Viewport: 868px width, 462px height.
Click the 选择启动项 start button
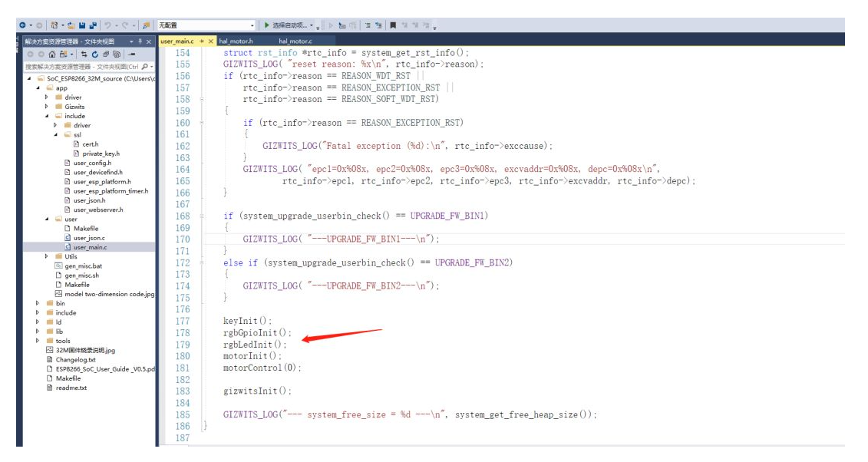[x=285, y=25]
